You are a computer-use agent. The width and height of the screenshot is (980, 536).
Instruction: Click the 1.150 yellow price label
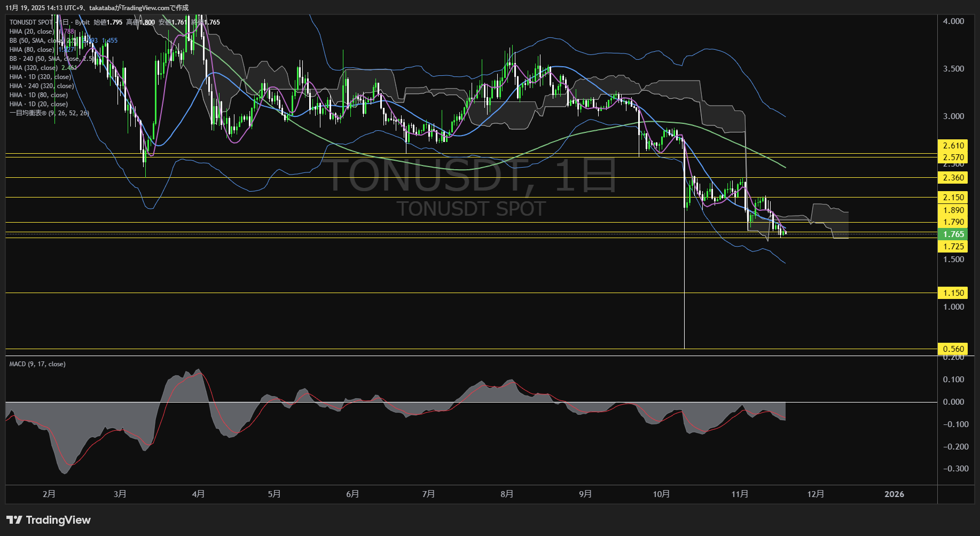(x=953, y=293)
